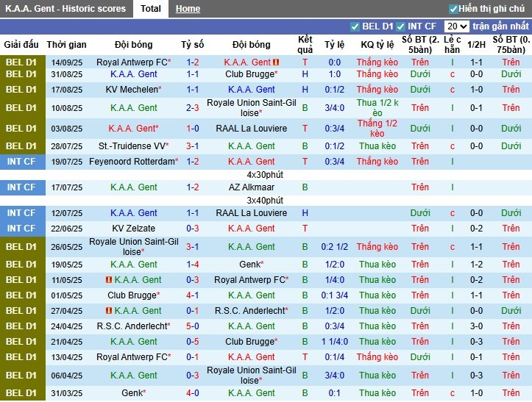Image resolution: width=532 pixels, height=402 pixels.
Task: Toggle the BEL D1 league filter checkbox
Action: coord(355,26)
